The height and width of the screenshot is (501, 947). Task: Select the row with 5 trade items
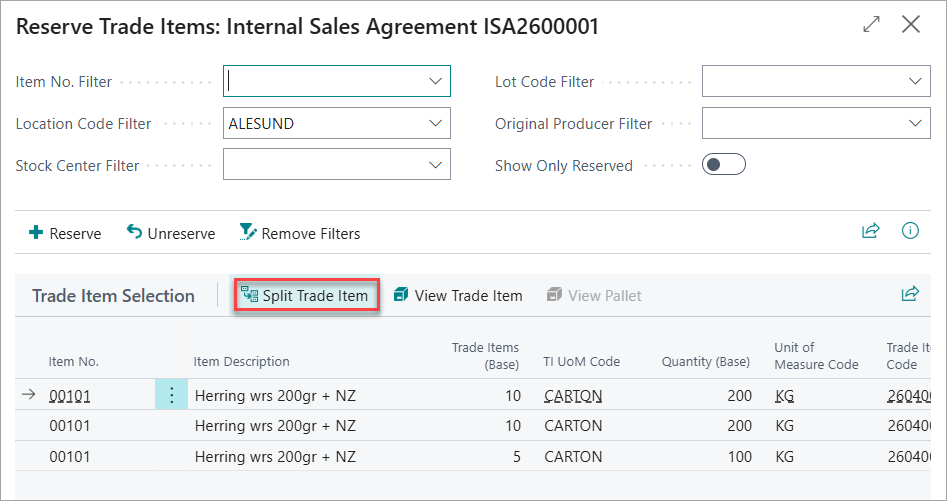tap(473, 456)
